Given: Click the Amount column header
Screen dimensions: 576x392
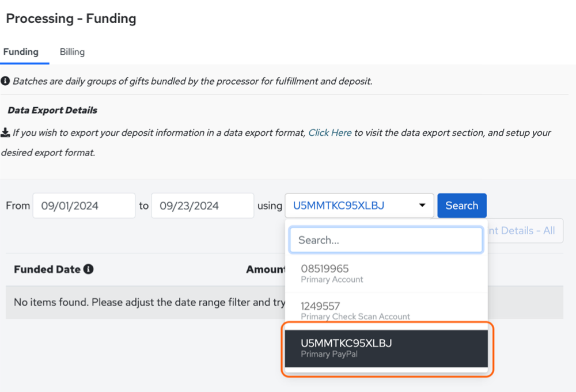Looking at the screenshot, I should pyautogui.click(x=266, y=269).
